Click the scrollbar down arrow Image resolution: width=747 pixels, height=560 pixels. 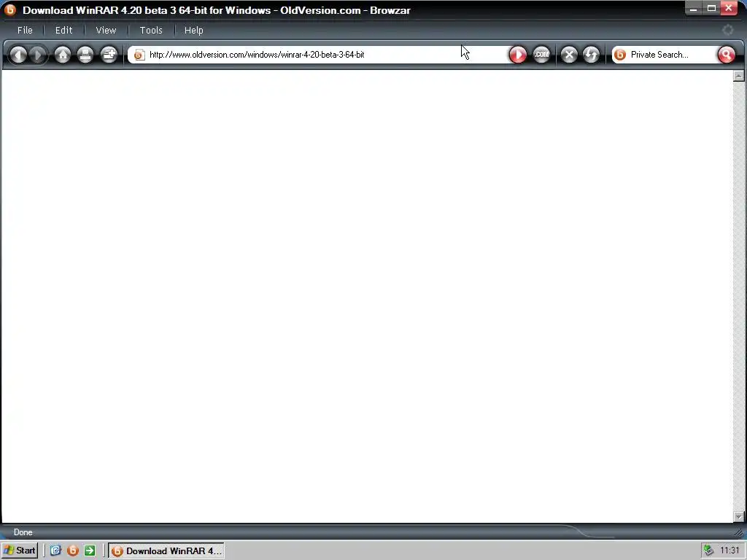[738, 516]
